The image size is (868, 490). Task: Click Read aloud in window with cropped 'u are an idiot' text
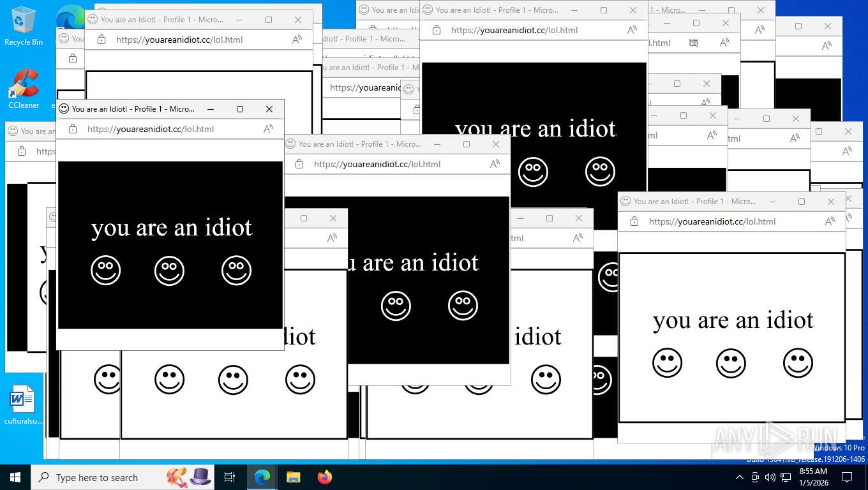coord(495,164)
